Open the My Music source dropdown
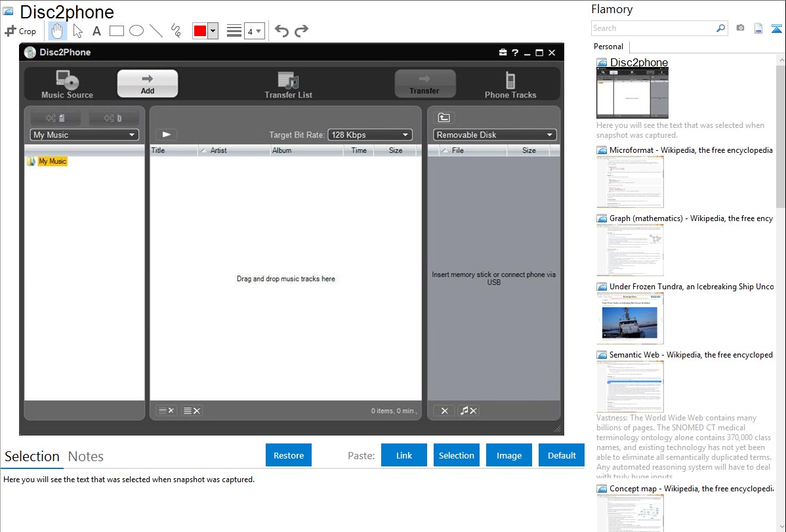786x532 pixels. pos(84,135)
